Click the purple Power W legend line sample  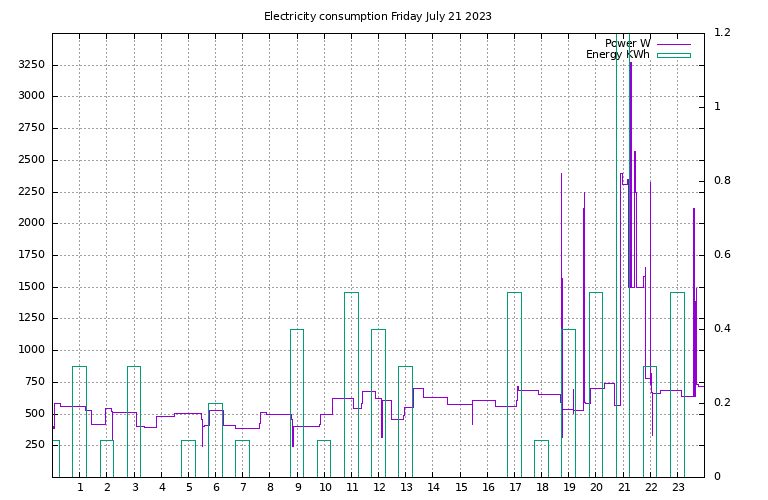[674, 44]
